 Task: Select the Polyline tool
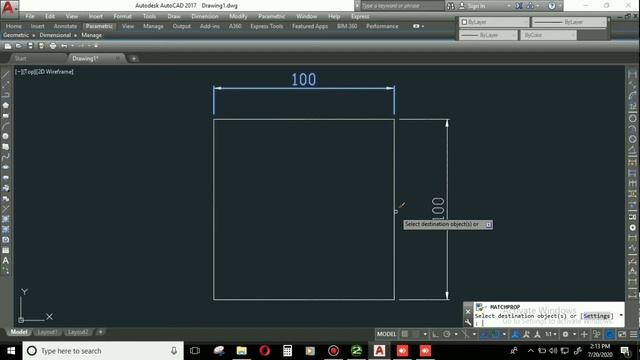click(5, 95)
